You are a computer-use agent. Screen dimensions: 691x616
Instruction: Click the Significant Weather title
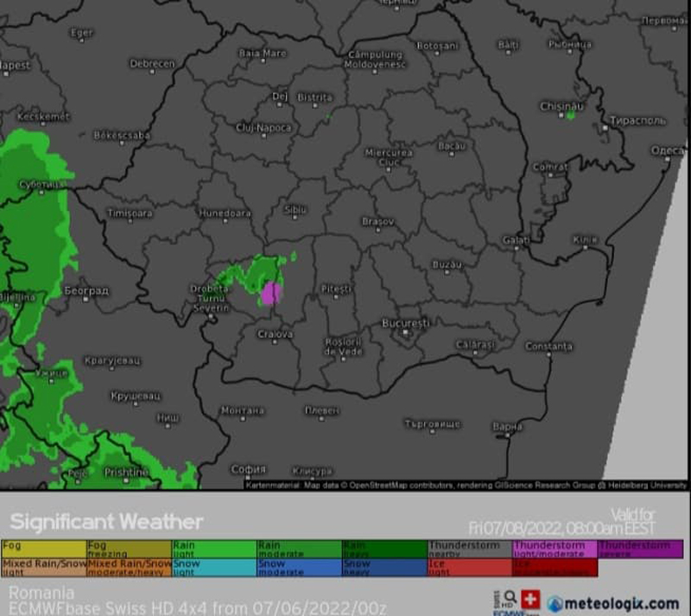point(106,522)
